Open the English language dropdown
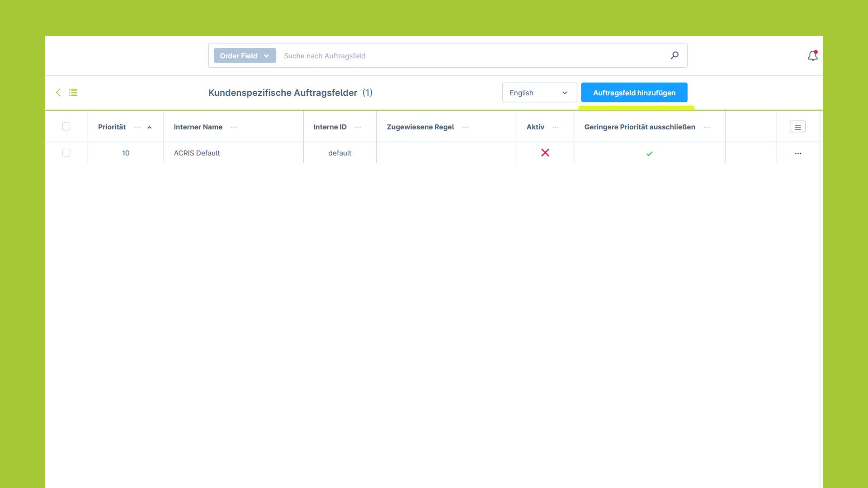The height and width of the screenshot is (488, 868). coord(539,93)
